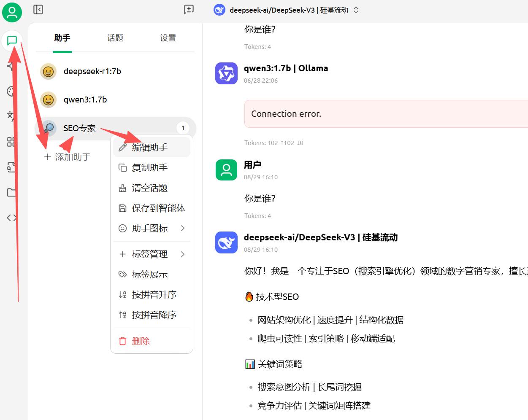Click the save icon beside 保存到智能体
The image size is (528, 420).
[x=122, y=208]
